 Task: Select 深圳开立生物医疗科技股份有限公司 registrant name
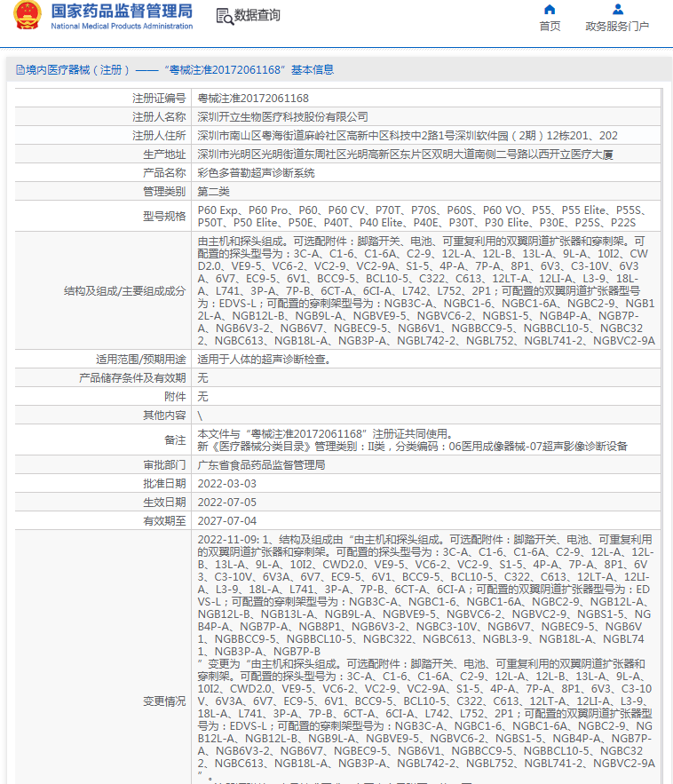[x=282, y=117]
